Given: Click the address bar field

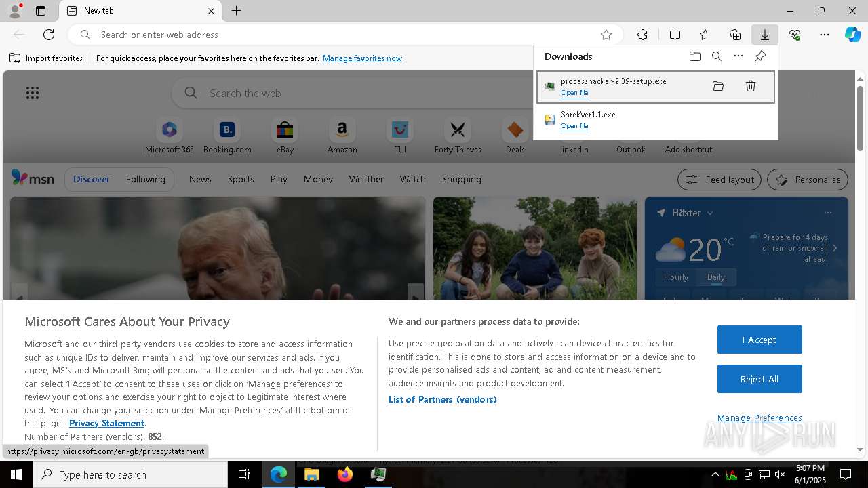Looking at the screenshot, I should coord(346,35).
